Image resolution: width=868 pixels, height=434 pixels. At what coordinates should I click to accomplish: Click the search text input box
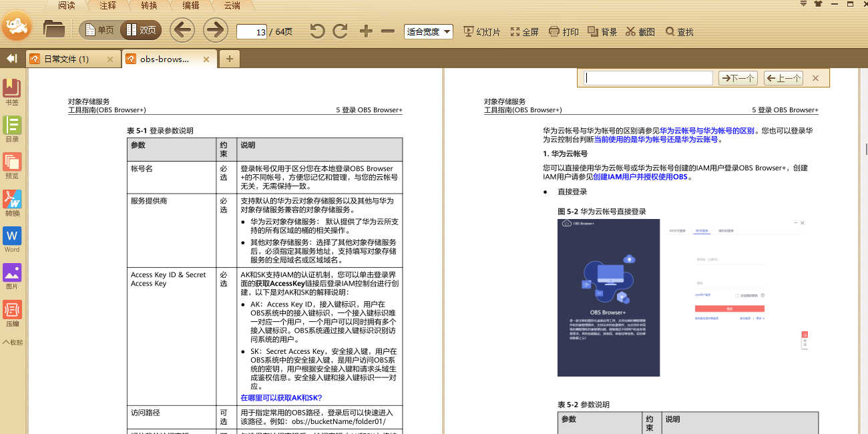coord(648,78)
